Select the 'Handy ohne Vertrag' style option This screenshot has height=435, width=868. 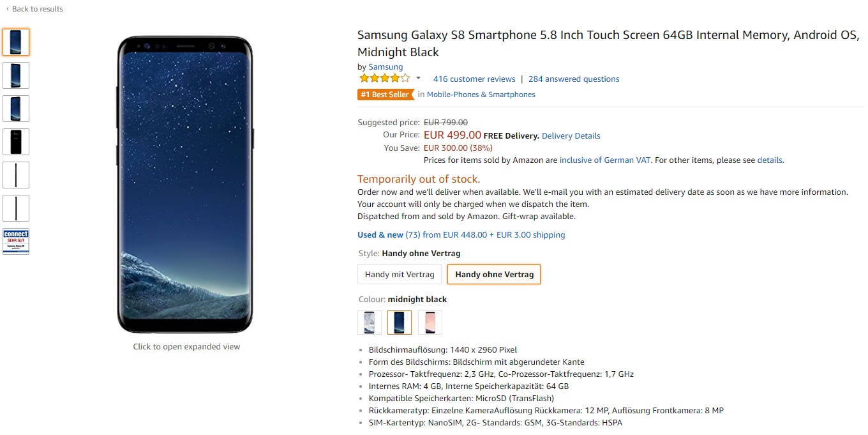click(494, 275)
